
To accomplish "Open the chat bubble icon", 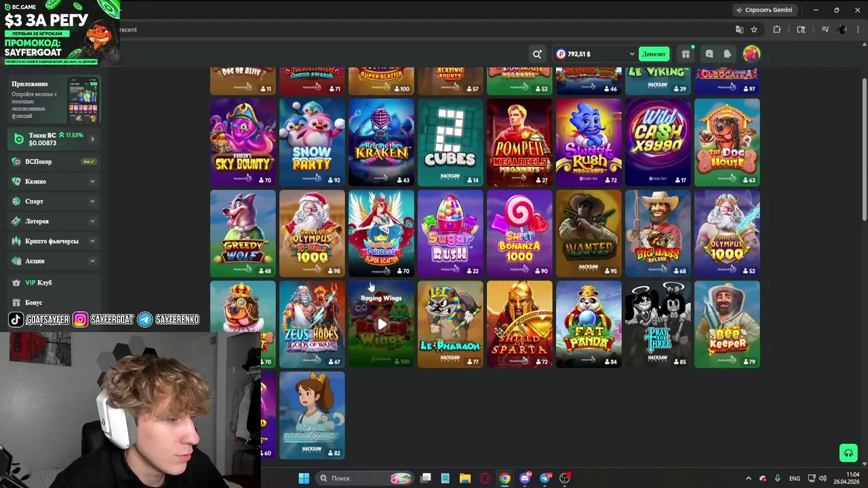I will pos(709,54).
